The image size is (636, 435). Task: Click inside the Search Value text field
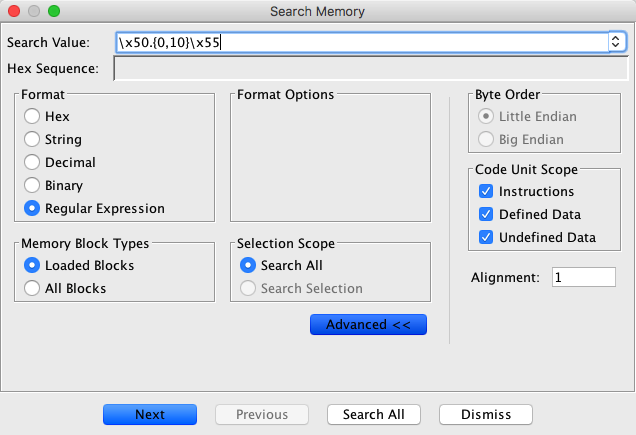pos(360,42)
